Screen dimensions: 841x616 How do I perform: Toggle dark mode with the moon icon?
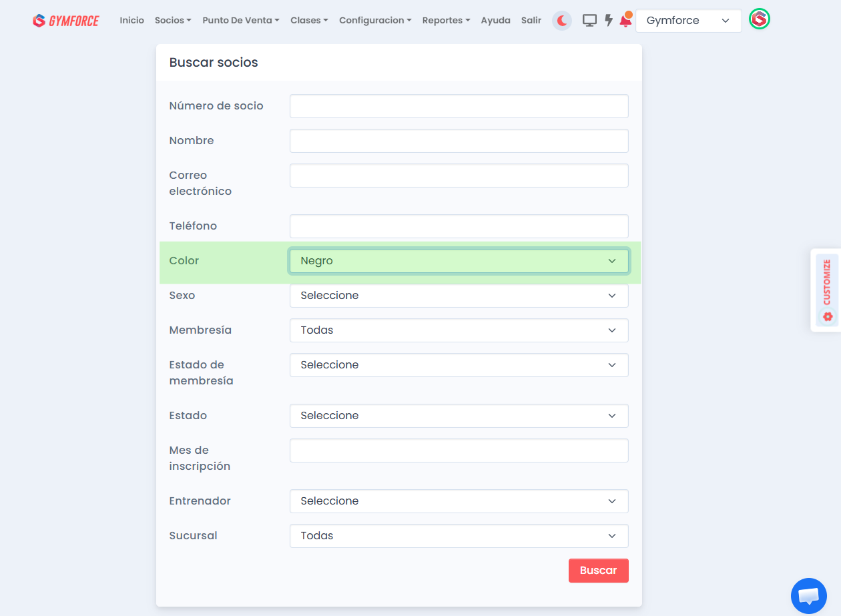point(562,21)
